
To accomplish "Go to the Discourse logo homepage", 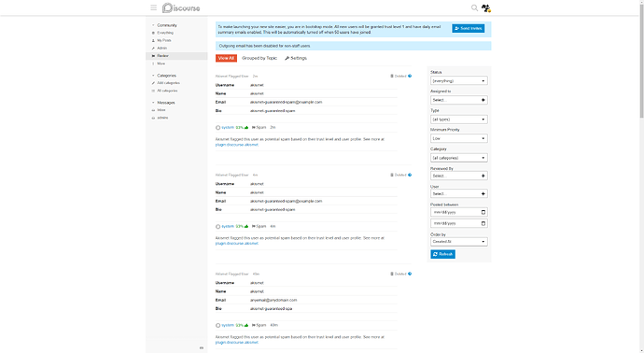I will (181, 7).
